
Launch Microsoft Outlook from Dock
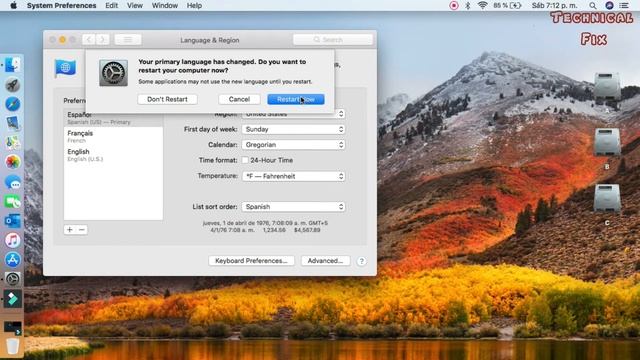(13, 221)
